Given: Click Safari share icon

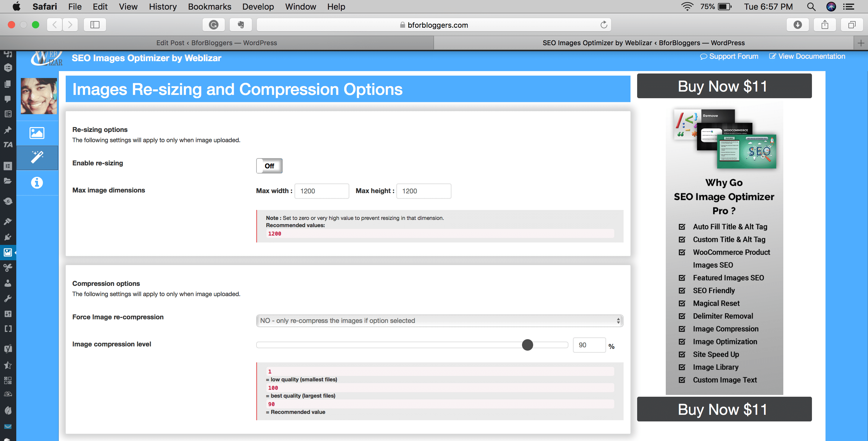Looking at the screenshot, I should tap(825, 25).
